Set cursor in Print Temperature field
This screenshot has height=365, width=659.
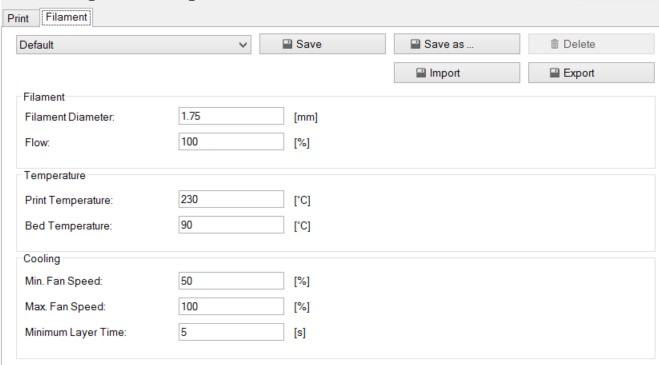tap(231, 199)
